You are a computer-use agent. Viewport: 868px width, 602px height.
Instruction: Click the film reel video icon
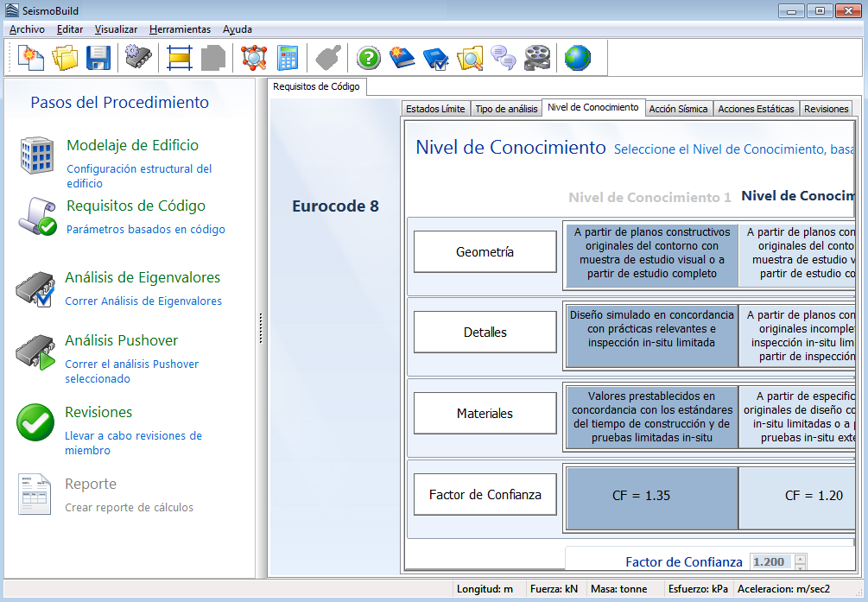(538, 58)
